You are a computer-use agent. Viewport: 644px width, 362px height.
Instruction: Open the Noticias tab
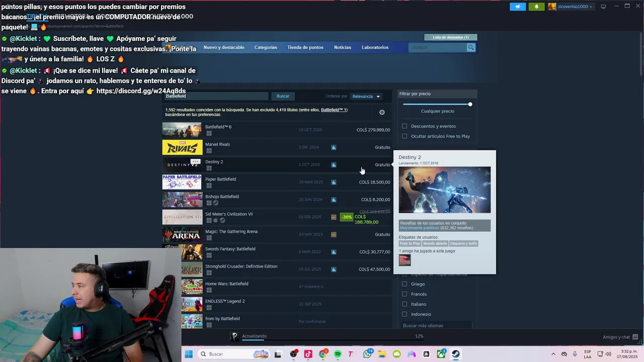tap(343, 47)
